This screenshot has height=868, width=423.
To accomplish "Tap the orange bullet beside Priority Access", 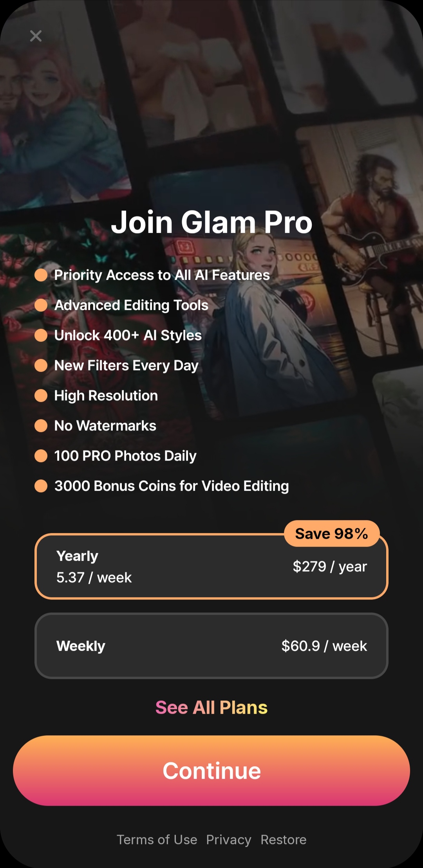I will pyautogui.click(x=41, y=275).
